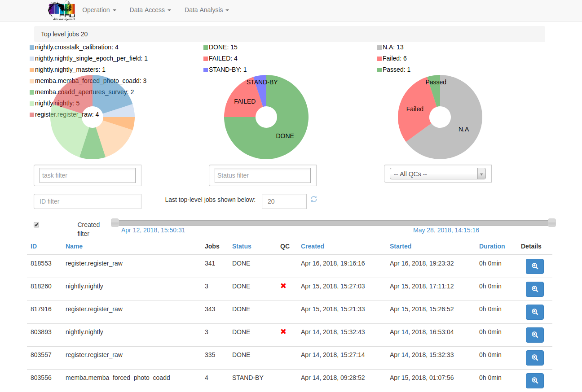Sort jobs by Duration column
582x392 pixels.
(x=492, y=246)
